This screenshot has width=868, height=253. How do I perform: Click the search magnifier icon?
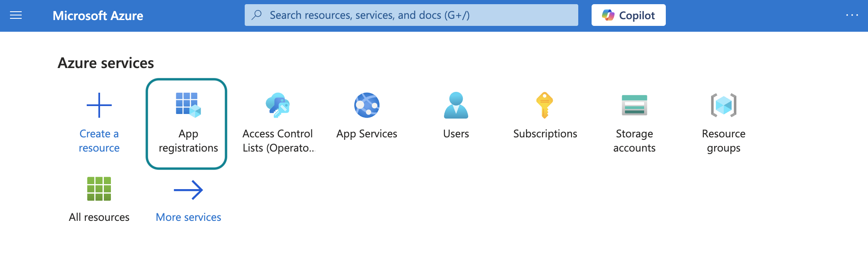point(257,15)
